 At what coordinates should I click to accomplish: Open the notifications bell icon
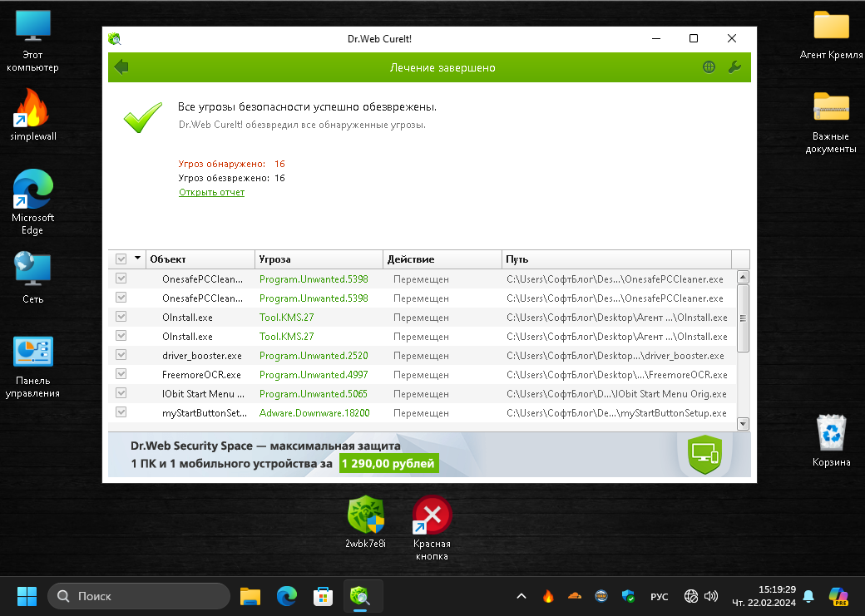coord(808,596)
